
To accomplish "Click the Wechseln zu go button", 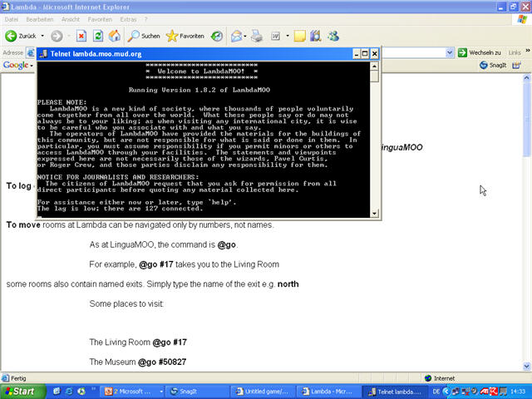I will [485, 52].
